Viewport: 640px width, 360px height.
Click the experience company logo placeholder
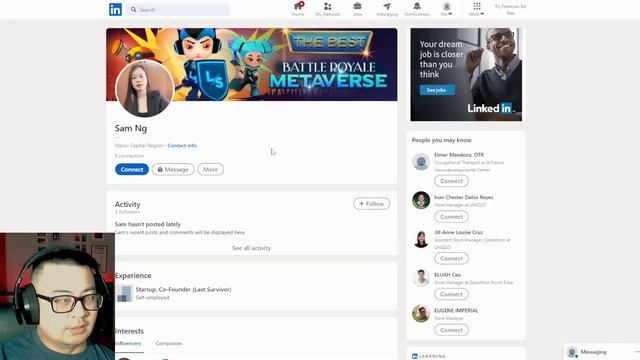point(124,293)
